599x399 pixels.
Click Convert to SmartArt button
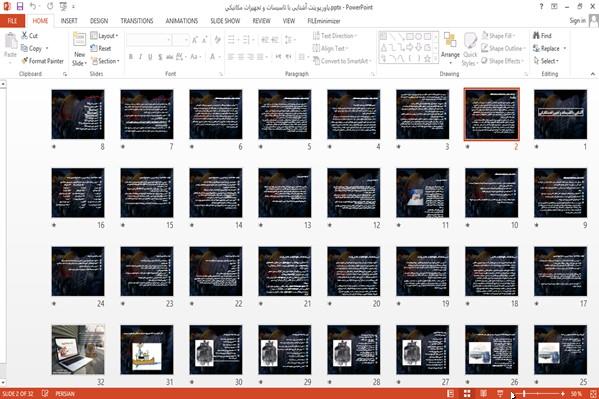[x=342, y=61]
